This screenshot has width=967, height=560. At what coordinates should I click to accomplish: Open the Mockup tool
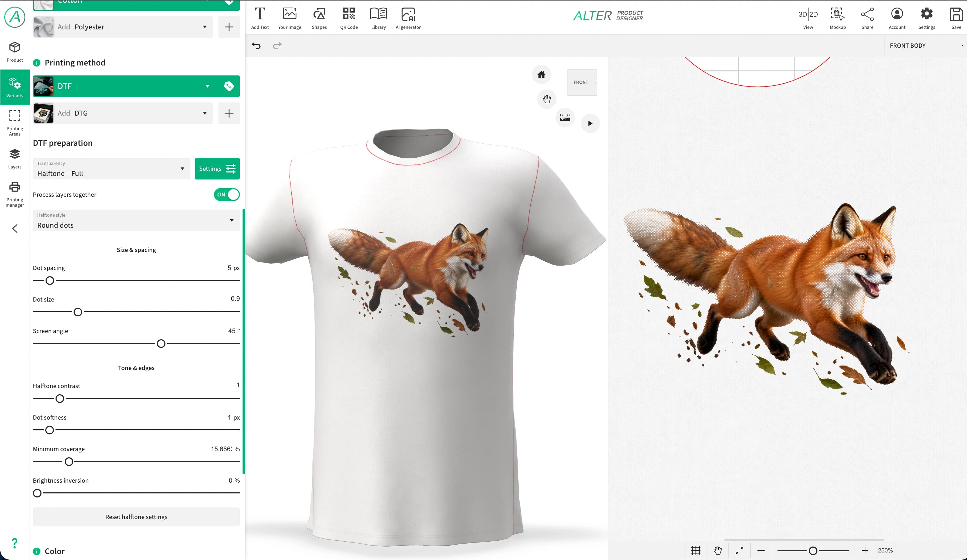(837, 18)
